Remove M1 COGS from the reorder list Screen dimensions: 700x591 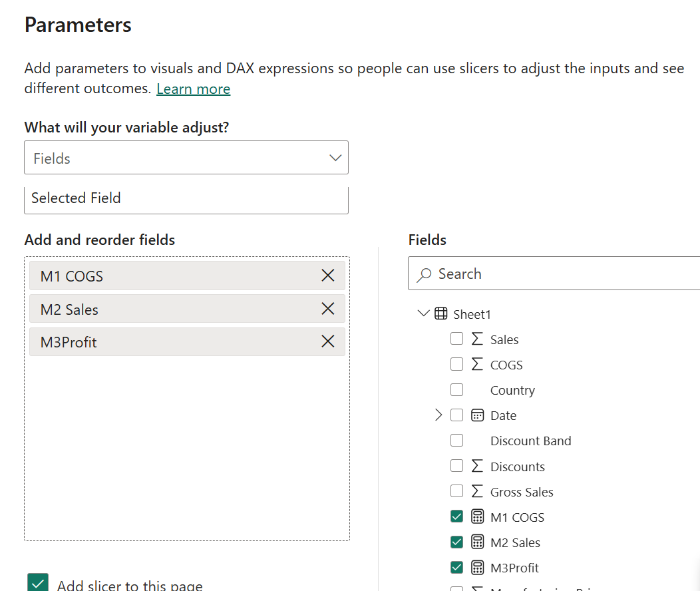click(x=327, y=276)
